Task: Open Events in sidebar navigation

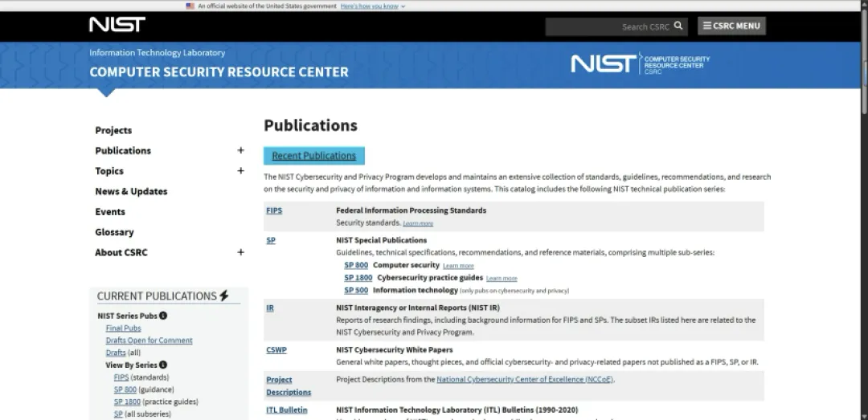Action: coord(110,212)
